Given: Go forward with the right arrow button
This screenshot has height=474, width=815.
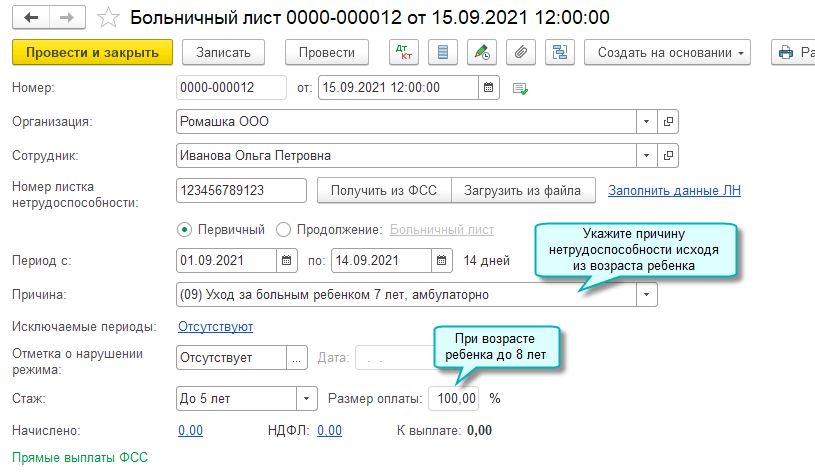Looking at the screenshot, I should [x=68, y=18].
